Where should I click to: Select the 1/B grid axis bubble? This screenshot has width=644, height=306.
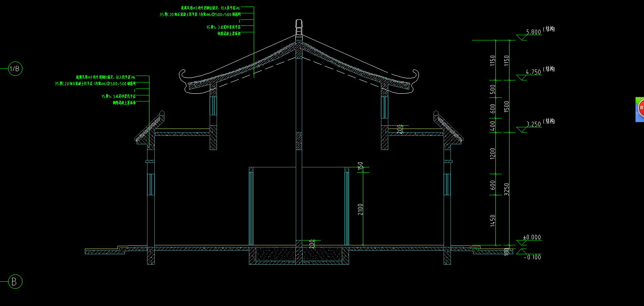[15, 69]
